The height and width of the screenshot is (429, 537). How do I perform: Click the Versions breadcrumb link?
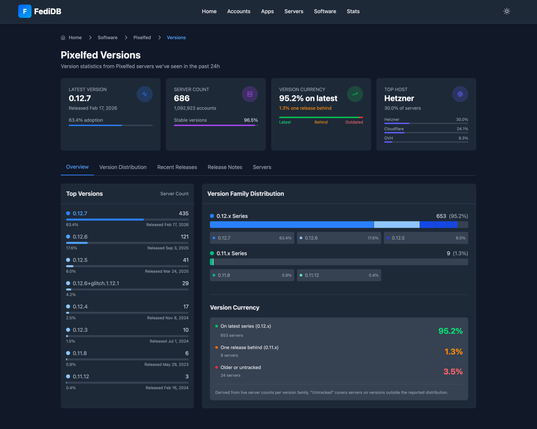click(x=176, y=38)
